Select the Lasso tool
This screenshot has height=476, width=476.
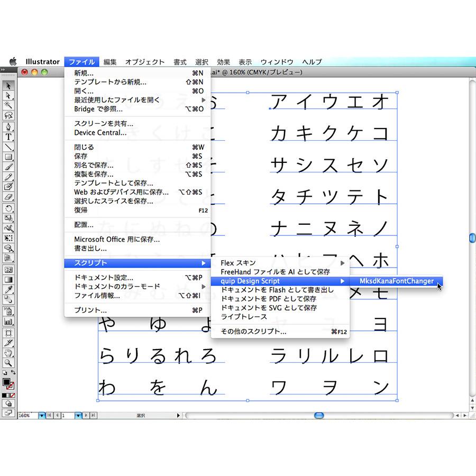(x=8, y=116)
